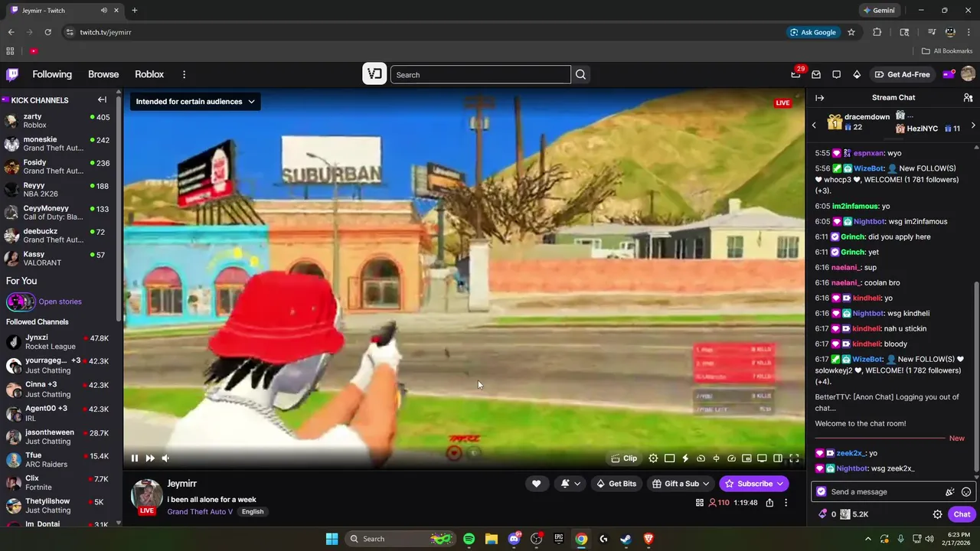
Task: Collapse the KICK CHANNELS sidebar
Action: [102, 99]
